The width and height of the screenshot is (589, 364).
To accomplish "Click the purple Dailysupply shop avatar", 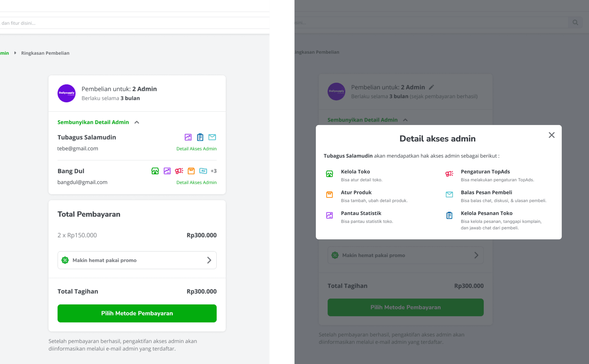I will pos(66,93).
